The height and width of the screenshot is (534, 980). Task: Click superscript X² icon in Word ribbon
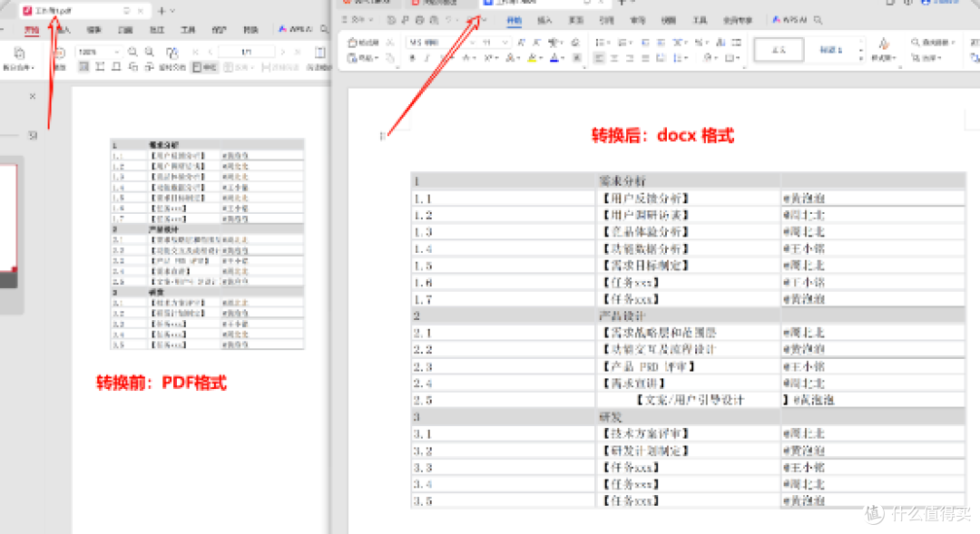click(x=487, y=58)
